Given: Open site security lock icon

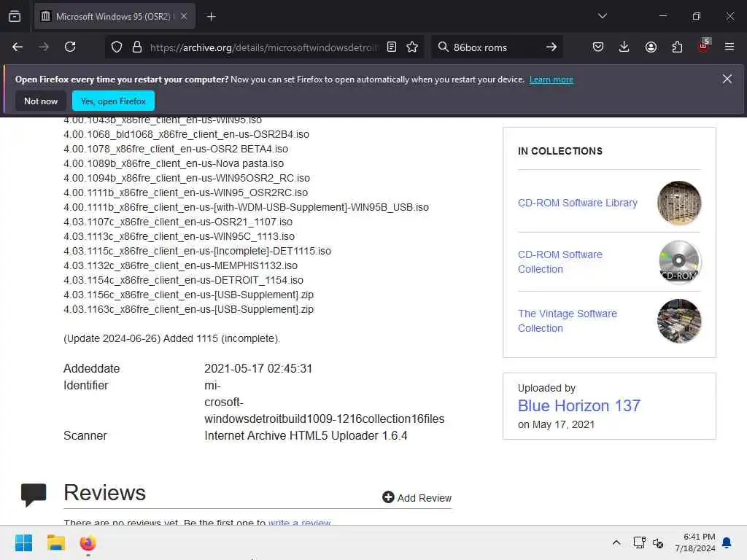Looking at the screenshot, I should point(136,47).
